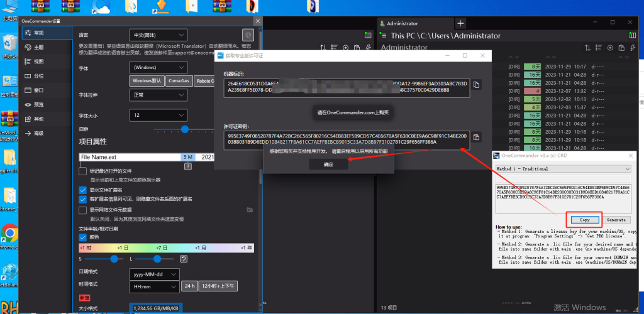Click the 12小时+上下午 button

(x=218, y=286)
